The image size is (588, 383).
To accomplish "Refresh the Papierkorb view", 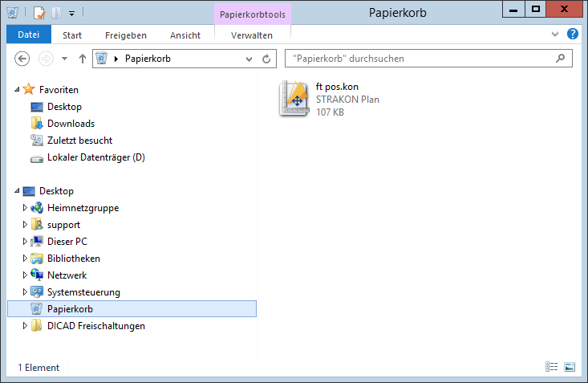I will coord(266,59).
